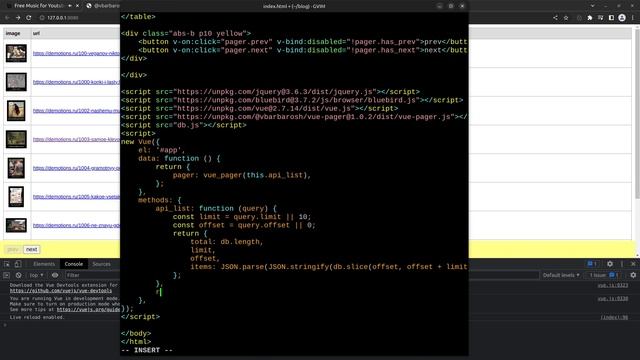Click the next pager button
The image size is (640, 360).
point(31,249)
